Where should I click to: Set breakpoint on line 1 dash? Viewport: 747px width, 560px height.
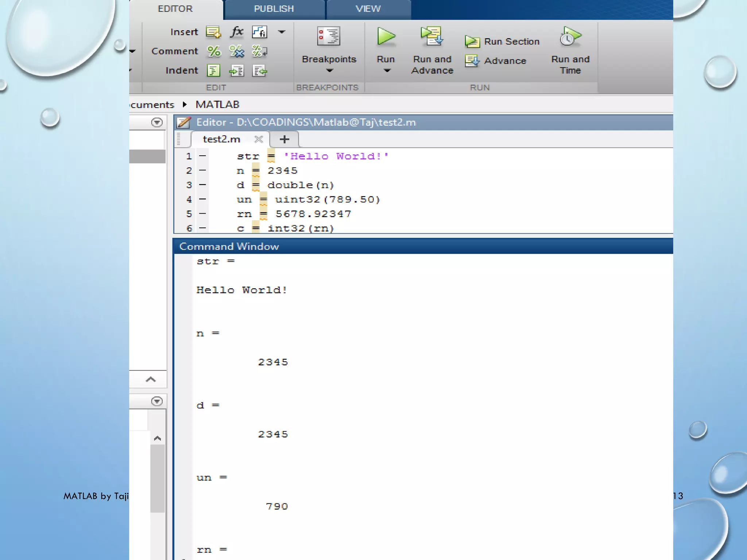point(203,156)
